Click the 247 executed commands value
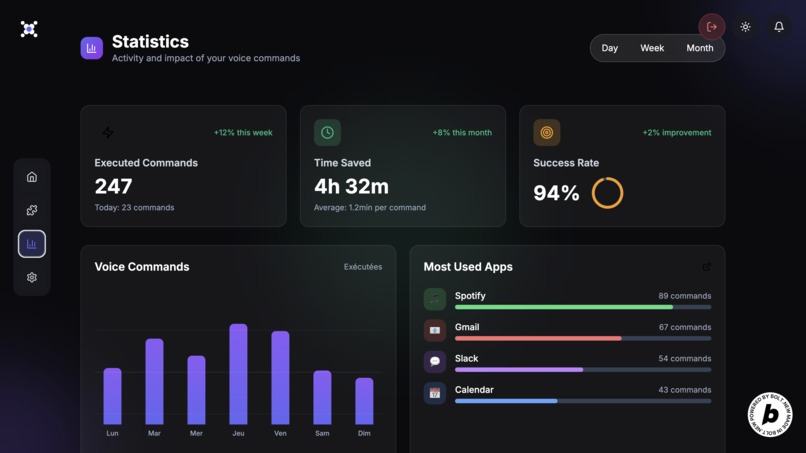 coord(114,186)
